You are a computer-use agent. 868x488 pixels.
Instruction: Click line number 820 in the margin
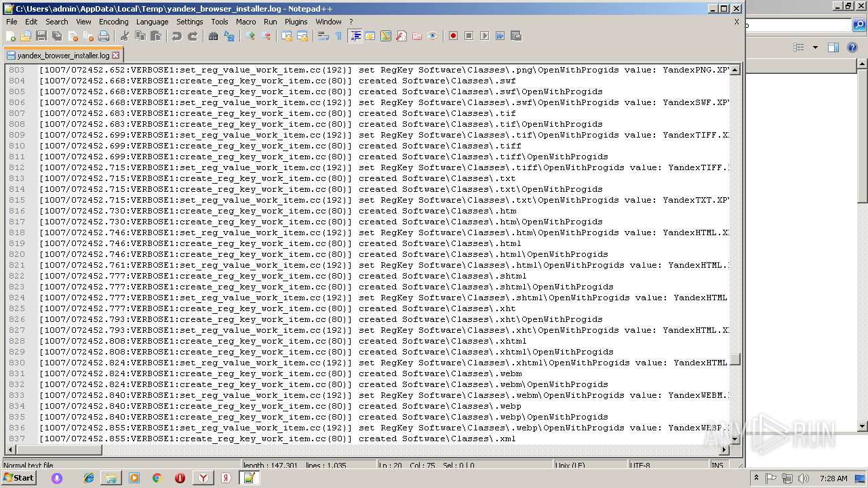[x=16, y=254]
